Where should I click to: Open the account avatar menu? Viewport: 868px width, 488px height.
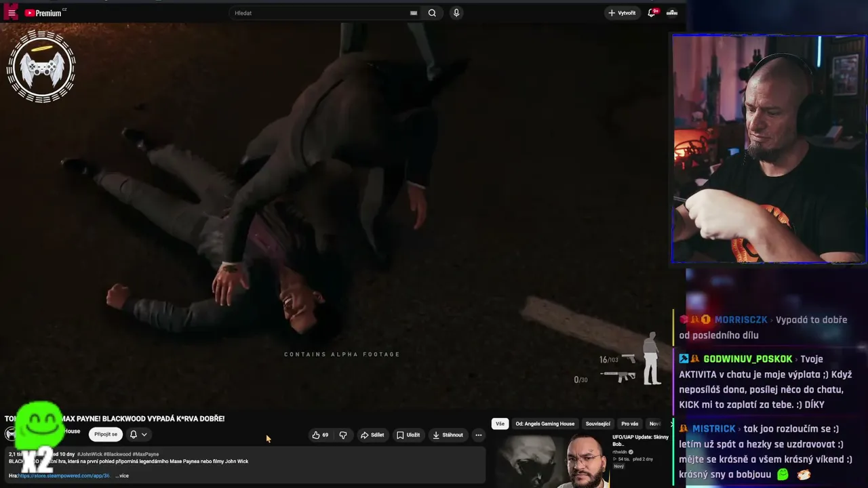(x=672, y=13)
